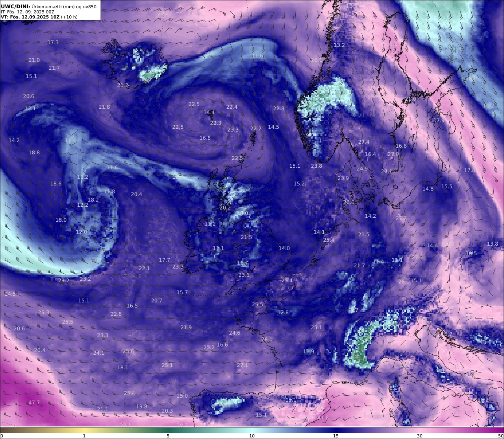504x439 pixels.
Task: Click the map value 23.8
Action: 317,166
